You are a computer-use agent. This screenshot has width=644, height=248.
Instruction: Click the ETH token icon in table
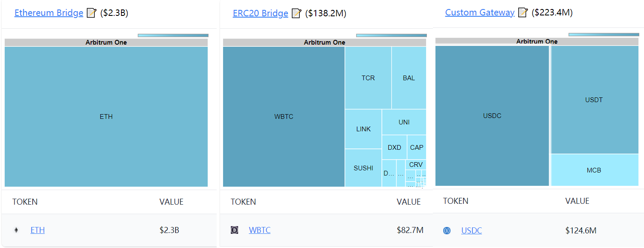16,230
